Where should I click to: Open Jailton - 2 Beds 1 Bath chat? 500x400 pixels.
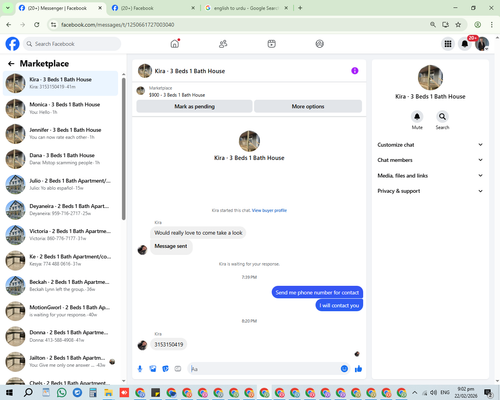[x=60, y=361]
